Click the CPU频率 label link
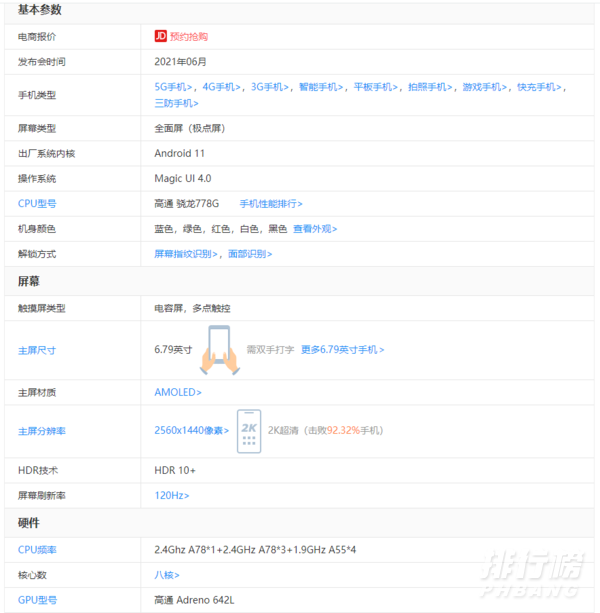The width and height of the screenshot is (600, 613). (37, 550)
